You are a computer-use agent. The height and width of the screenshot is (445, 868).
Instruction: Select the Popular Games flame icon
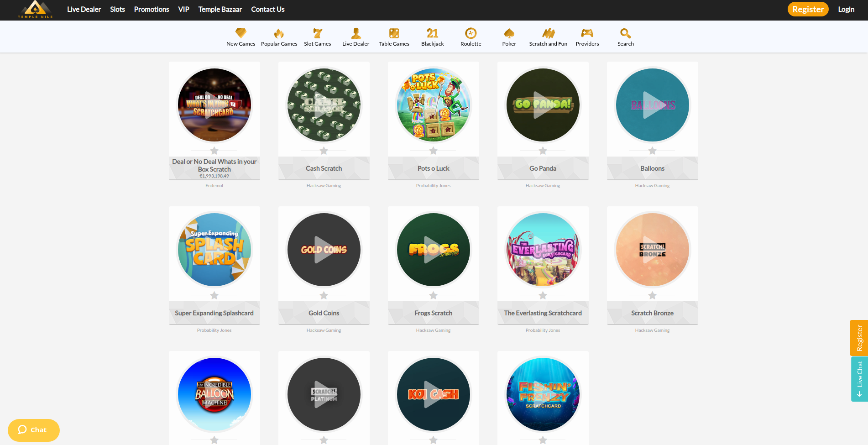click(279, 33)
